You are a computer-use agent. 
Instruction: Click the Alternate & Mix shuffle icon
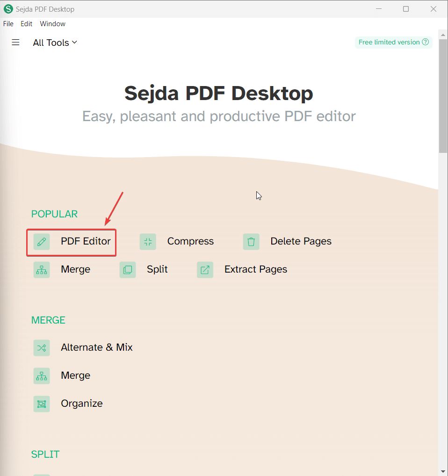[x=42, y=347]
